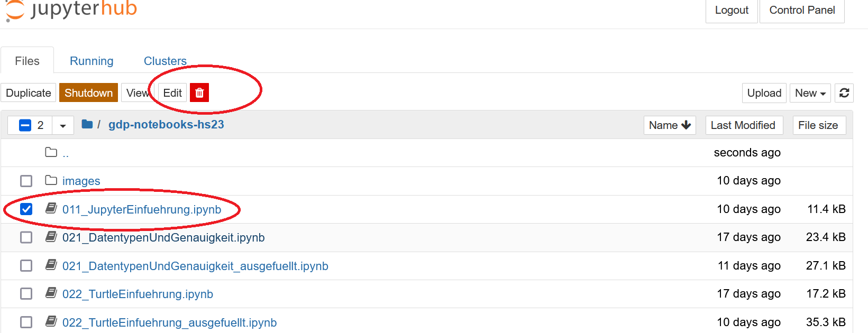Click the Shutdown button

[x=88, y=93]
